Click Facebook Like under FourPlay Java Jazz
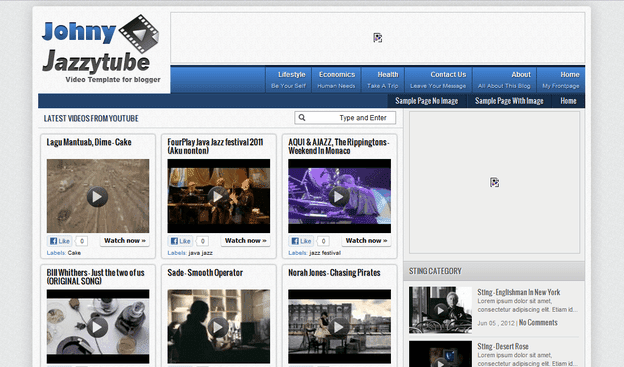 pos(181,241)
